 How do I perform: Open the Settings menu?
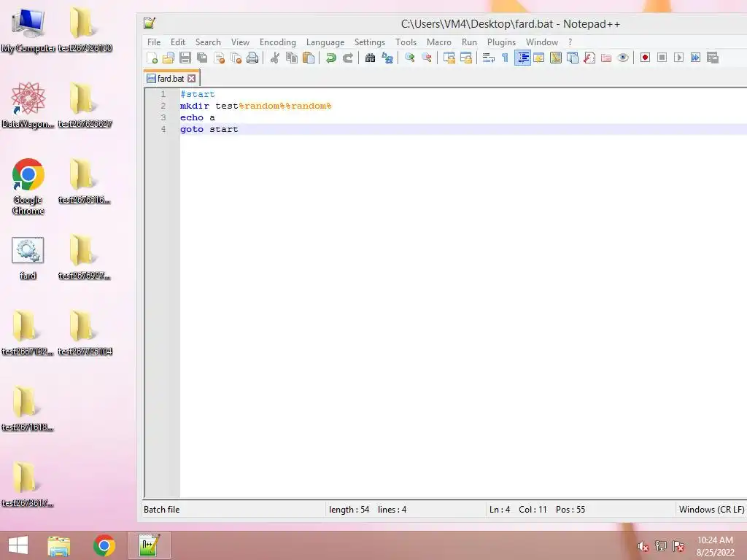tap(370, 42)
